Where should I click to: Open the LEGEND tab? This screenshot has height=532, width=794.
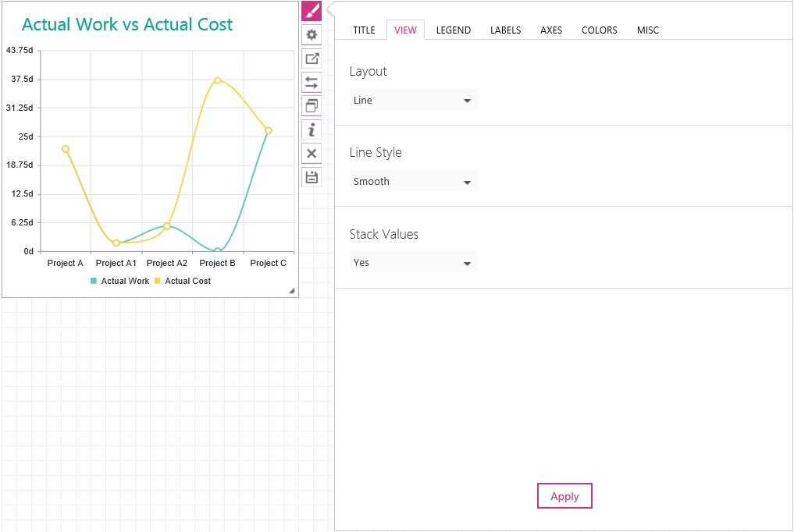coord(454,30)
